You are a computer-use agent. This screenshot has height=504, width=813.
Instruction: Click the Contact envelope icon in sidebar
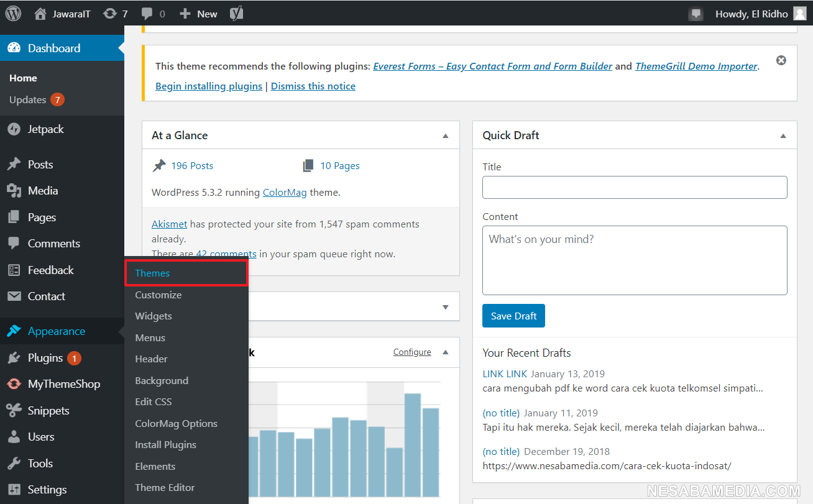[14, 296]
